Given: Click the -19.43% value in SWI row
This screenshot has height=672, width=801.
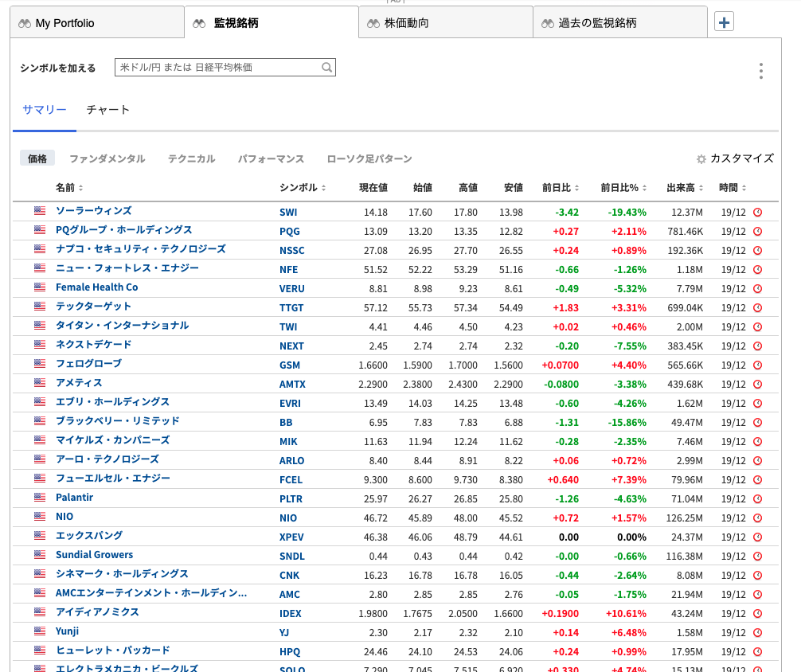Looking at the screenshot, I should (x=627, y=212).
